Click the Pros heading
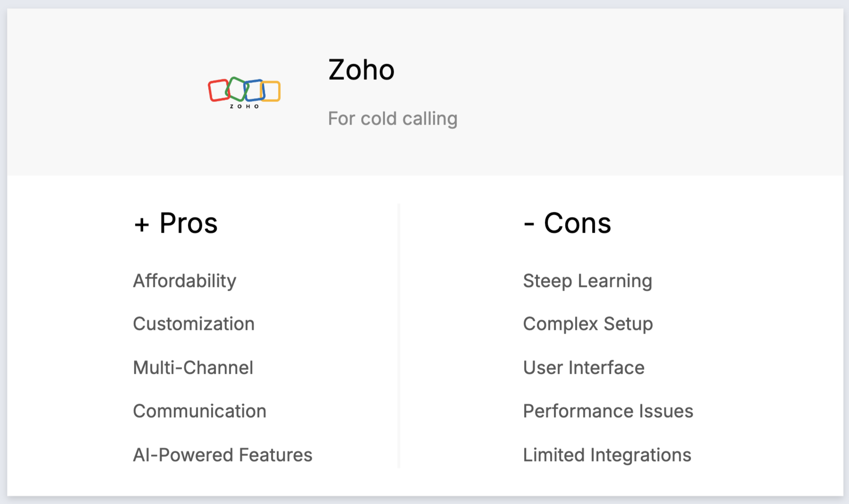 pos(188,223)
